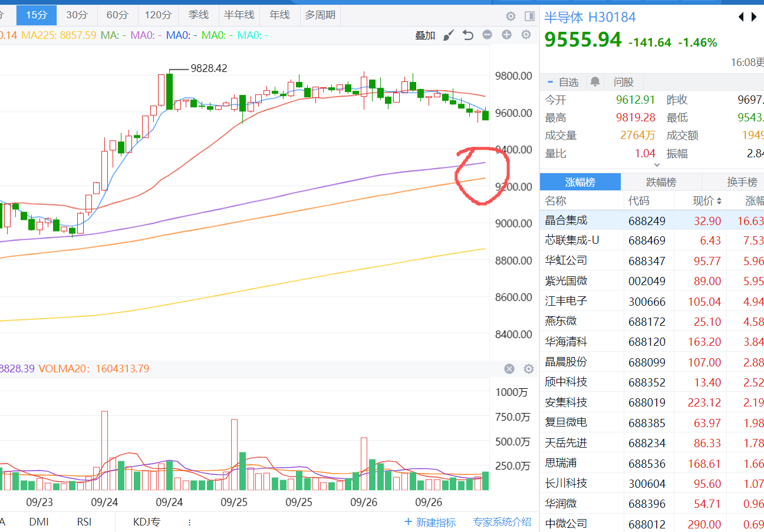Open indicator settings gear beside zoom icons

[526, 35]
